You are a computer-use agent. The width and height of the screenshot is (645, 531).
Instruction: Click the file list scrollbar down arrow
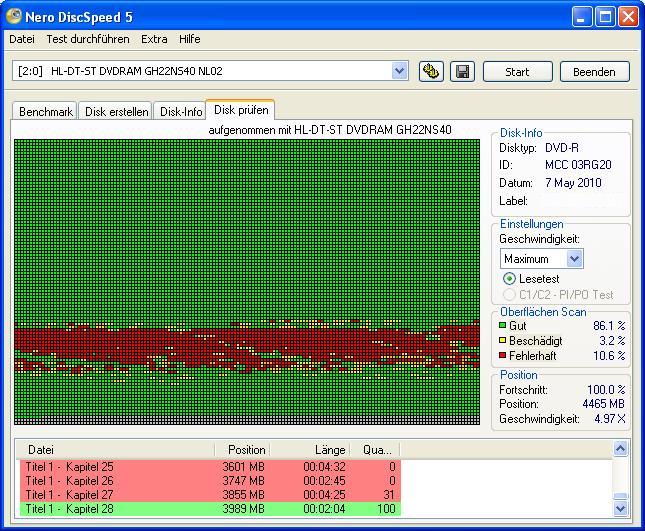pos(620,508)
